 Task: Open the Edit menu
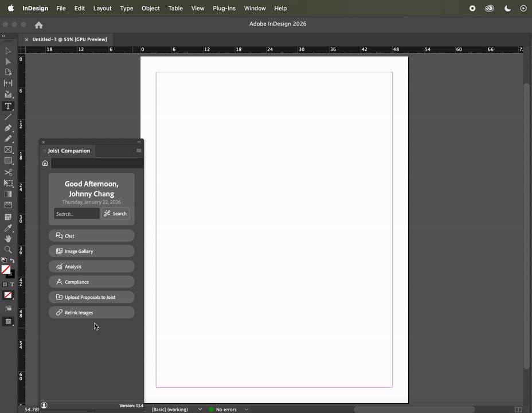80,9
